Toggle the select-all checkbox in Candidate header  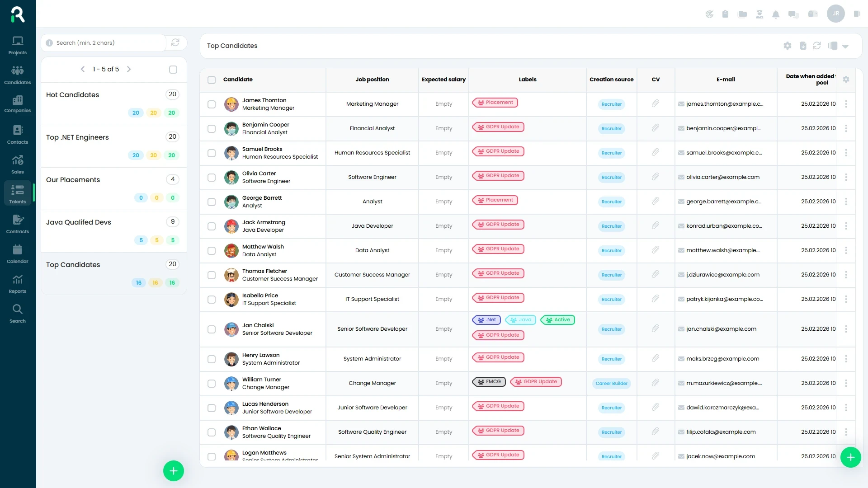[212, 80]
